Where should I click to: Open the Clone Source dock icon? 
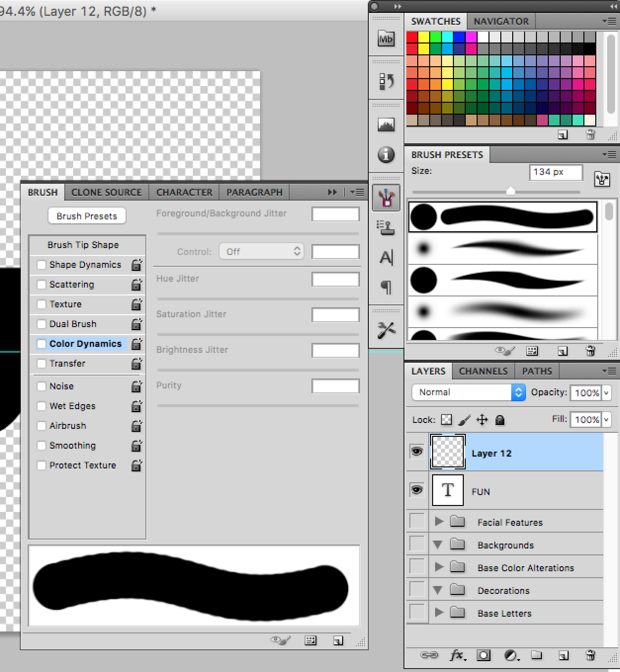click(386, 228)
